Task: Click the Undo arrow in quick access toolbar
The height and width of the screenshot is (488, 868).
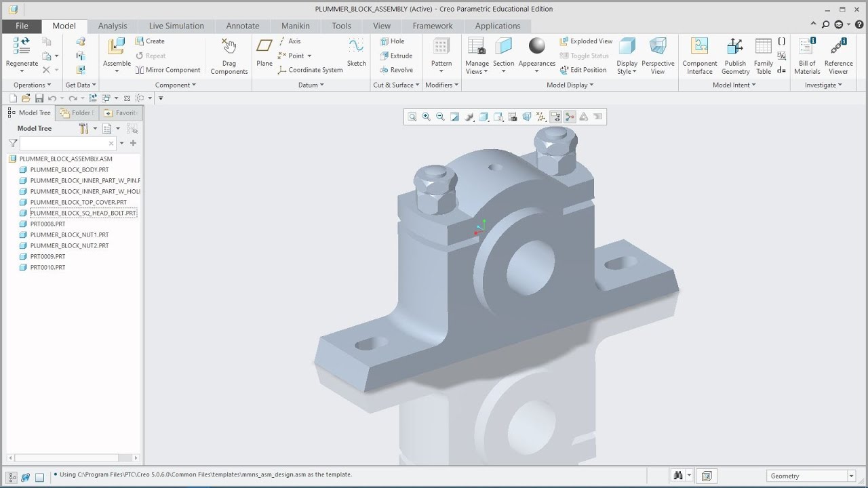Action: point(52,98)
